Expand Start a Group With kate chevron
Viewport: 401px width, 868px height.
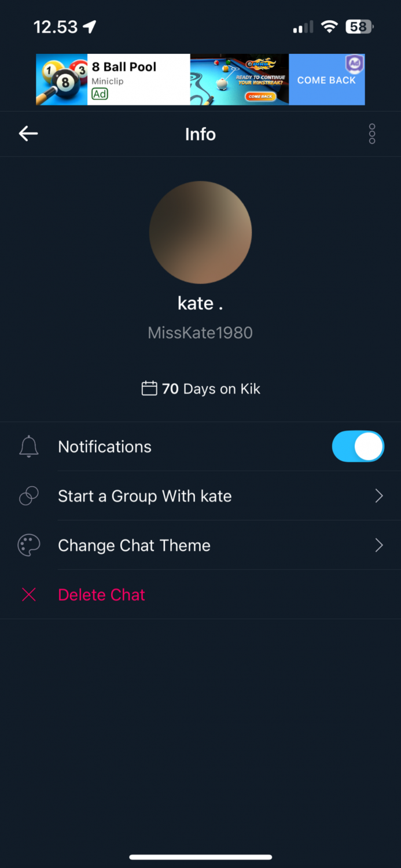click(x=379, y=496)
